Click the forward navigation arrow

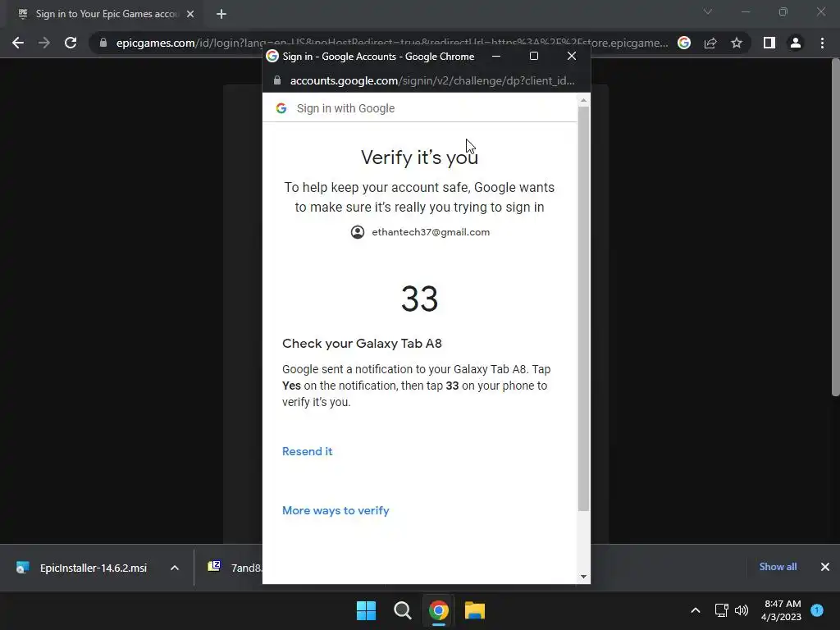click(44, 43)
